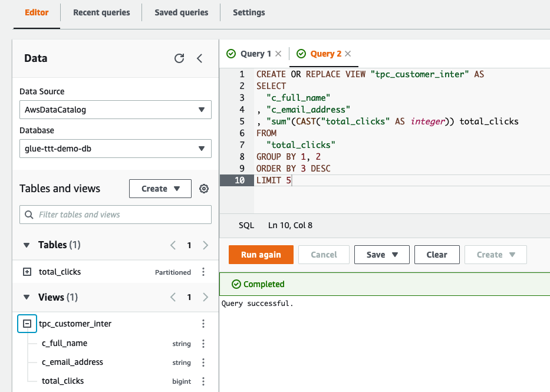Go to next page of Views

point(206,297)
